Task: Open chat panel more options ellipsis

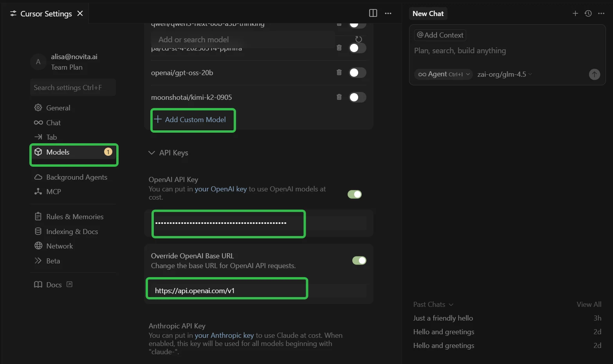Action: [x=601, y=13]
